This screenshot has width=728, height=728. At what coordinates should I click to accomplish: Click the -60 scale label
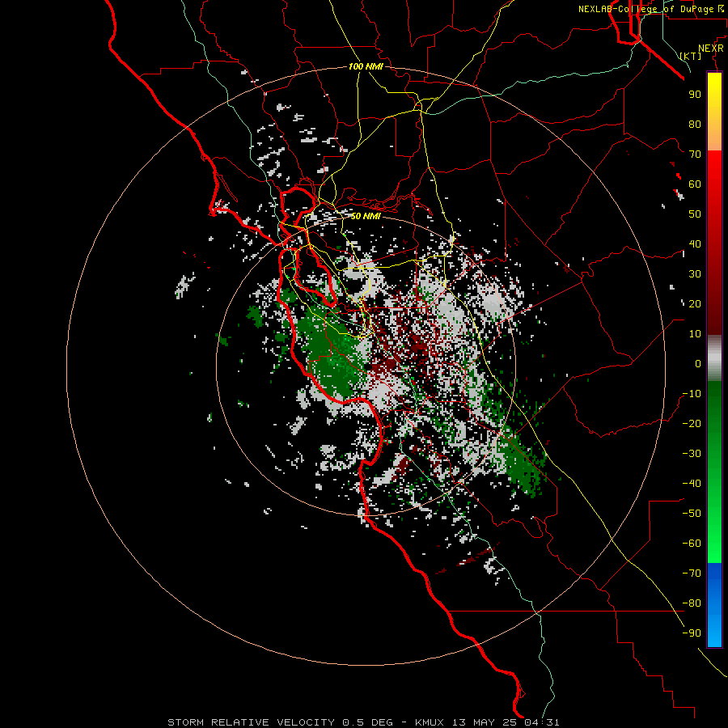(692, 544)
